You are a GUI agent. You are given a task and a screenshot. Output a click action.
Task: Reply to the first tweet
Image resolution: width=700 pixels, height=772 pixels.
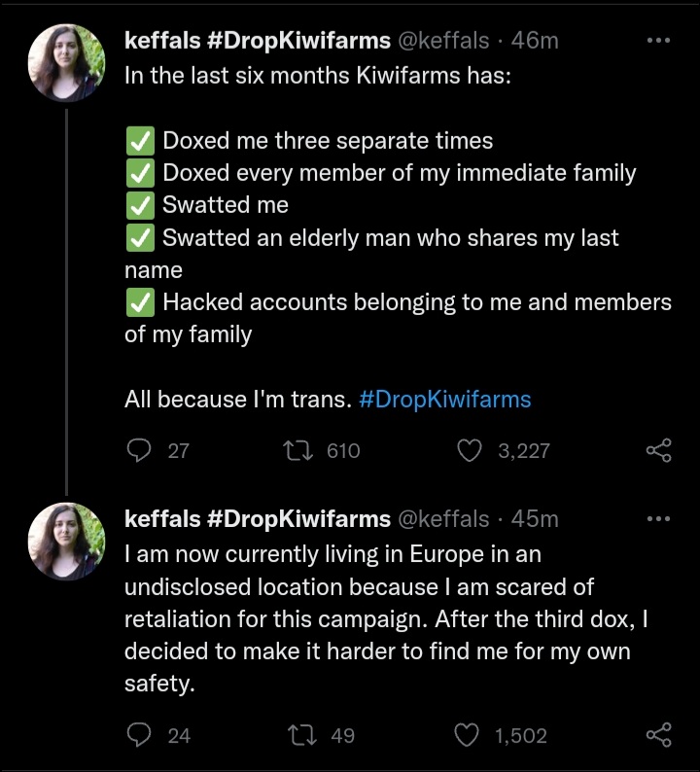[x=139, y=450]
